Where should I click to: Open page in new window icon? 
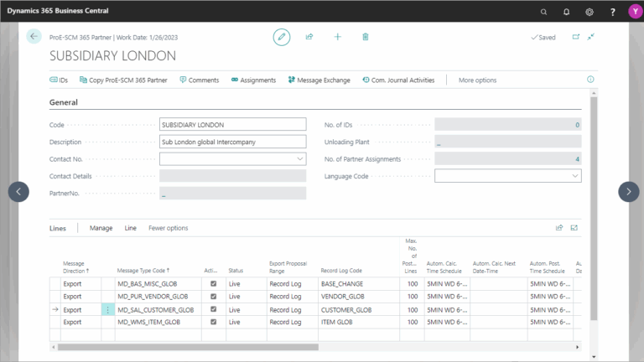tap(576, 37)
